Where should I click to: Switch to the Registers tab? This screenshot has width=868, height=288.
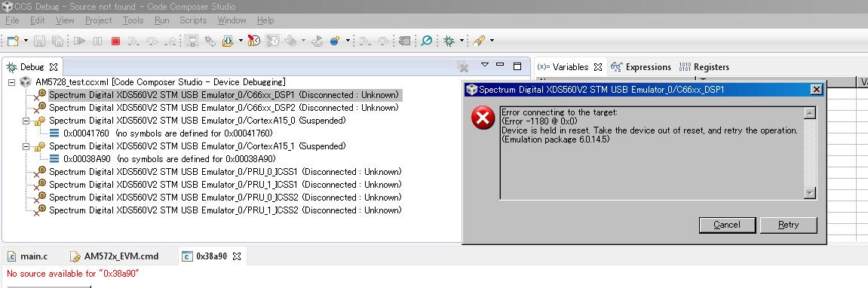click(704, 67)
